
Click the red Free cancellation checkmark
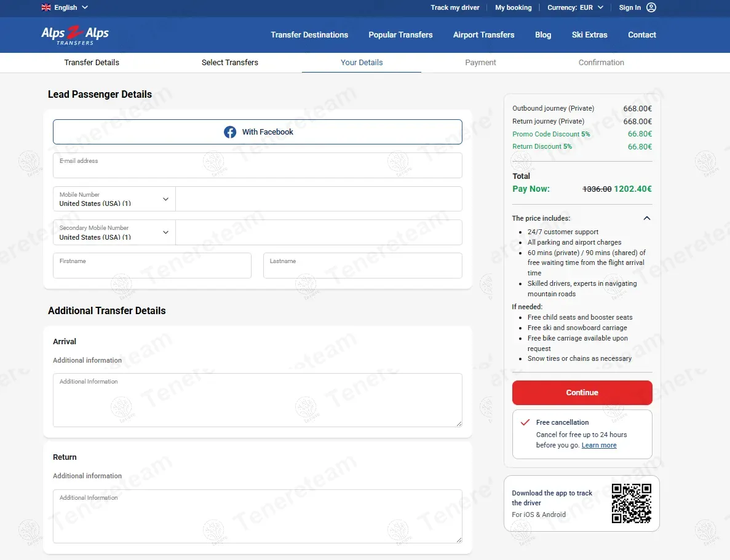tap(525, 422)
